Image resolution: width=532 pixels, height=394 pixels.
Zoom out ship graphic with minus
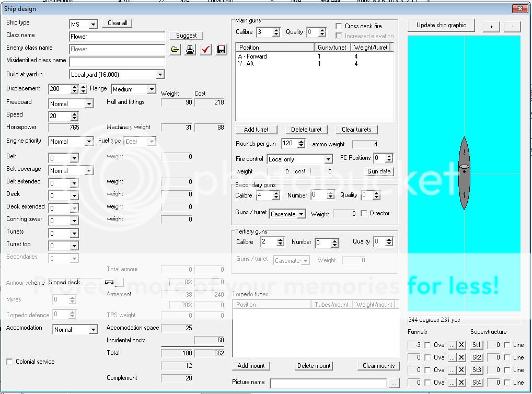pos(512,27)
